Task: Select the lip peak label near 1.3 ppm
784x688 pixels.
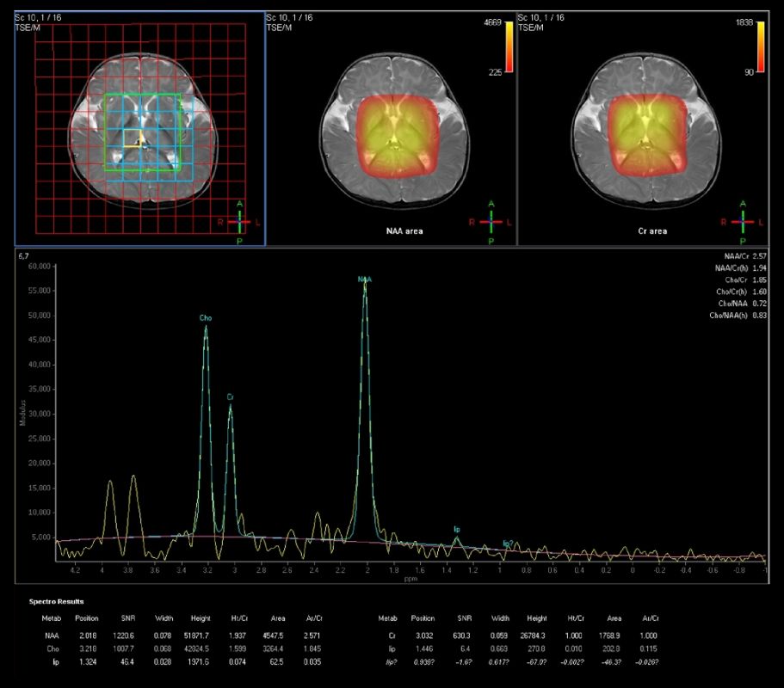Action: pos(457,529)
